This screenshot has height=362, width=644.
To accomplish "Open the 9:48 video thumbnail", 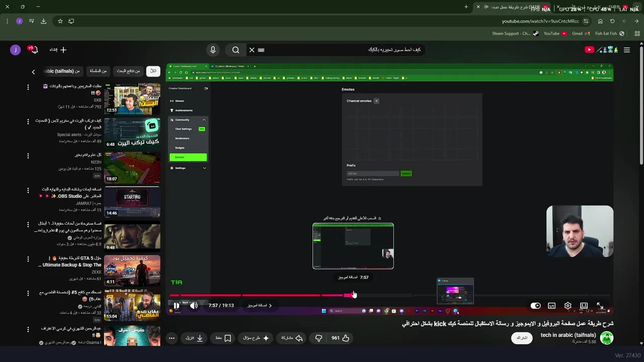I will (x=132, y=236).
